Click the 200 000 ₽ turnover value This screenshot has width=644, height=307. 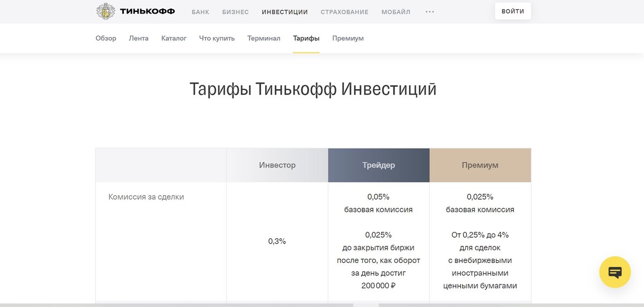(x=378, y=286)
